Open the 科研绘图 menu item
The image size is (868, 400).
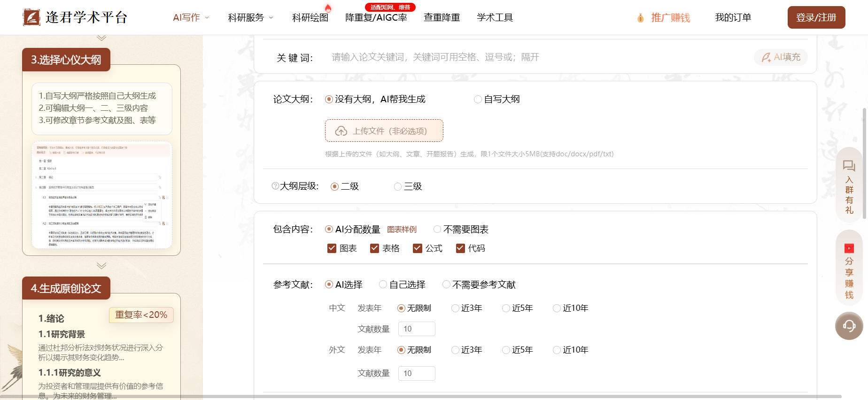310,18
